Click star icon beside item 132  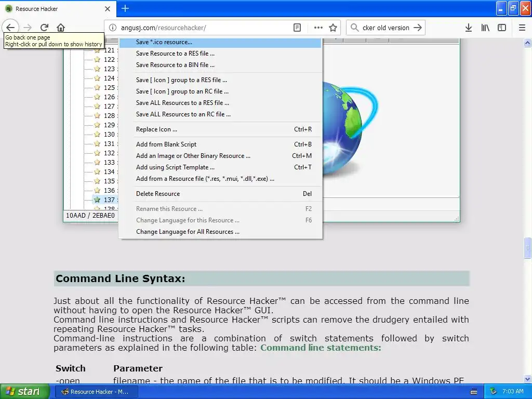97,153
